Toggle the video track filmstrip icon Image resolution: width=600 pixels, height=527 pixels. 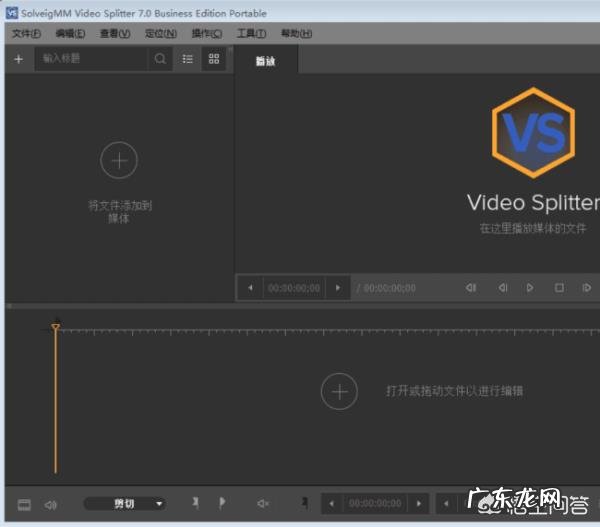coord(24,504)
